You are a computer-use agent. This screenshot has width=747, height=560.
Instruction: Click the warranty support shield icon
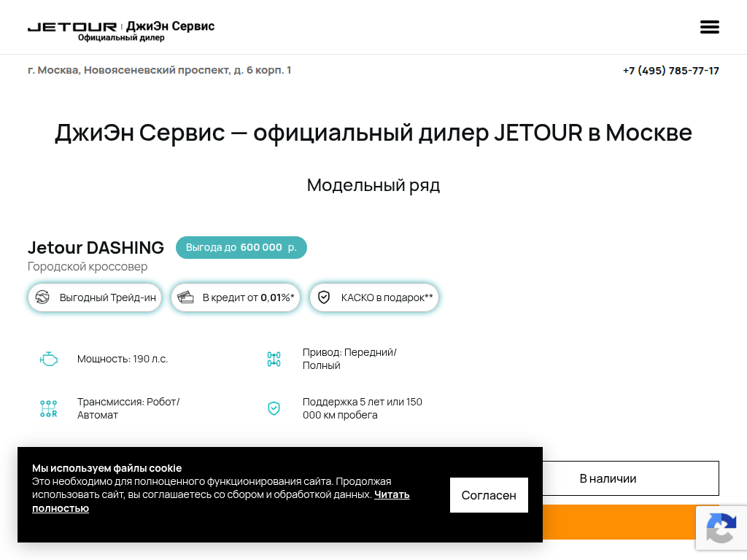click(274, 408)
